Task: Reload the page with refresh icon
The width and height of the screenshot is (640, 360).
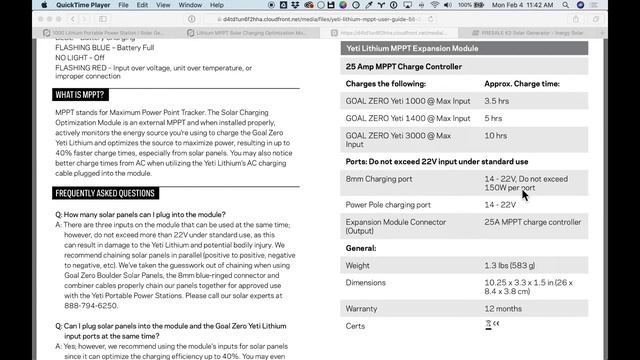Action: pos(430,19)
